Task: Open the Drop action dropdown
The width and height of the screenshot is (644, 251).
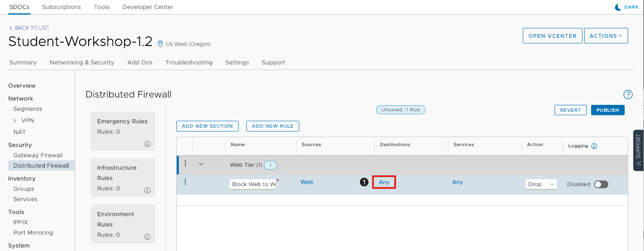Action: point(541,184)
